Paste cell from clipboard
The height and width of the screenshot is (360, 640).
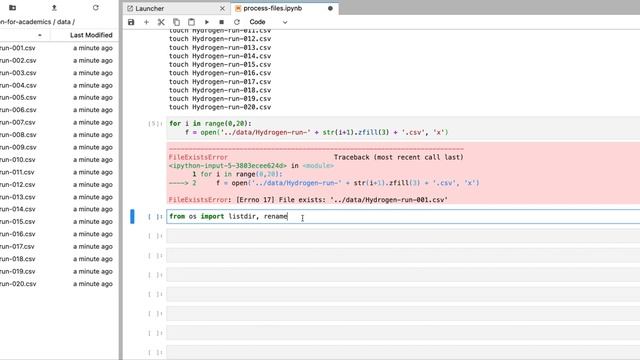[191, 22]
